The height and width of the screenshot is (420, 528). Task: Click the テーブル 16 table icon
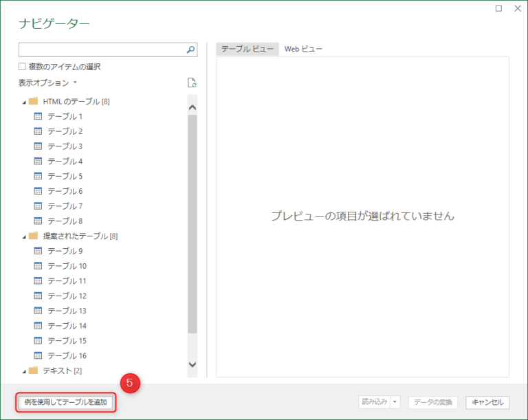click(38, 355)
